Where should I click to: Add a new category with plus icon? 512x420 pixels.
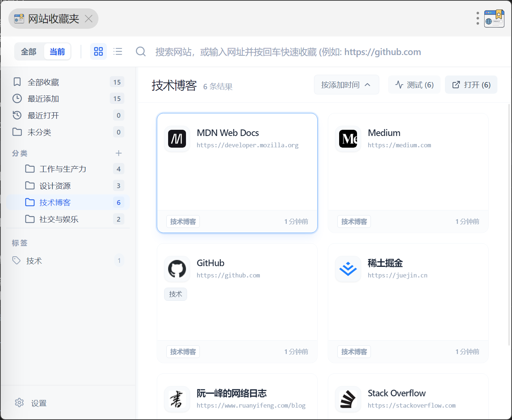point(119,153)
